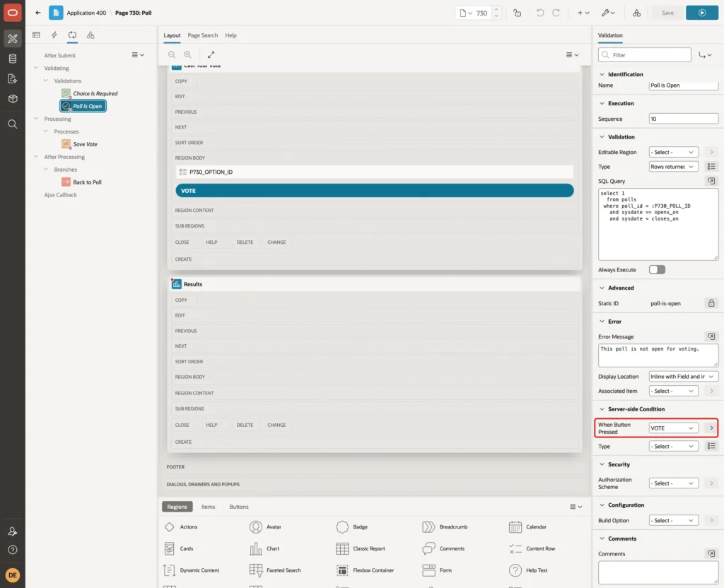Select the Choice Is Required validation

click(95, 93)
